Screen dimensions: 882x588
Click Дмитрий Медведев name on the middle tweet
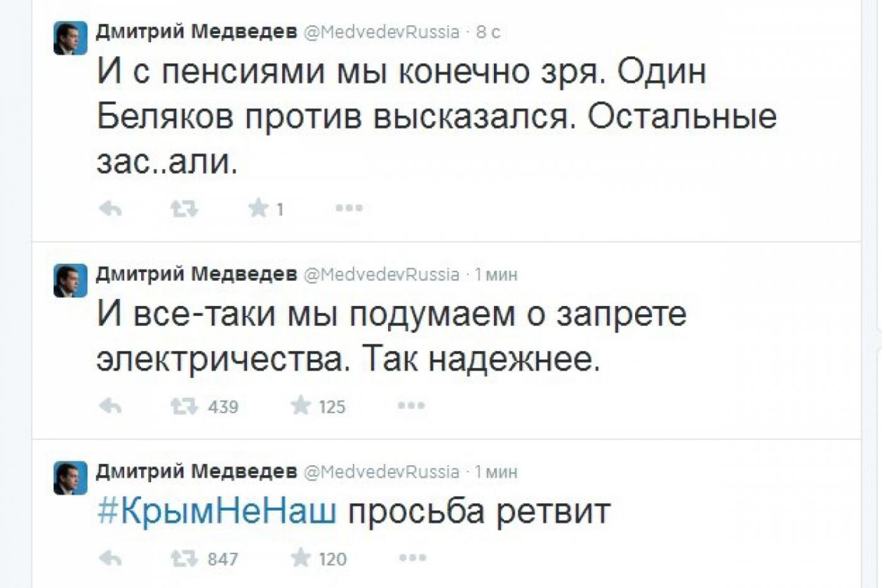coord(195,274)
